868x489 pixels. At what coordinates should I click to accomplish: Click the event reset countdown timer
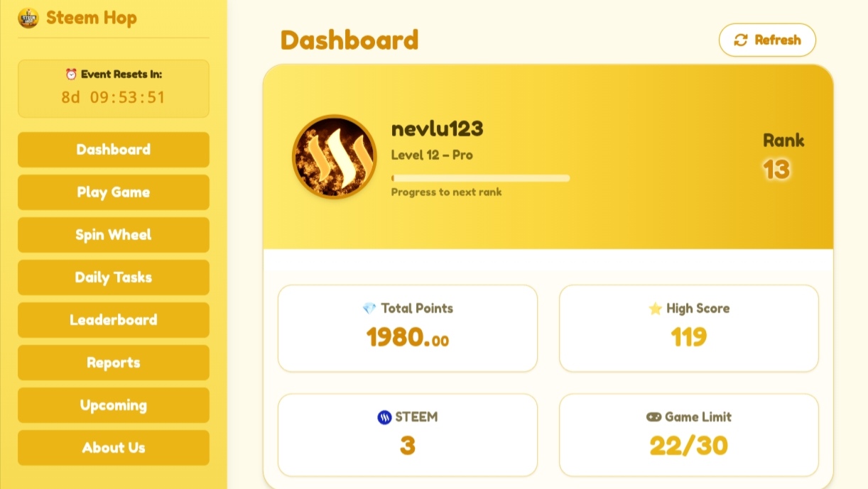tap(113, 97)
